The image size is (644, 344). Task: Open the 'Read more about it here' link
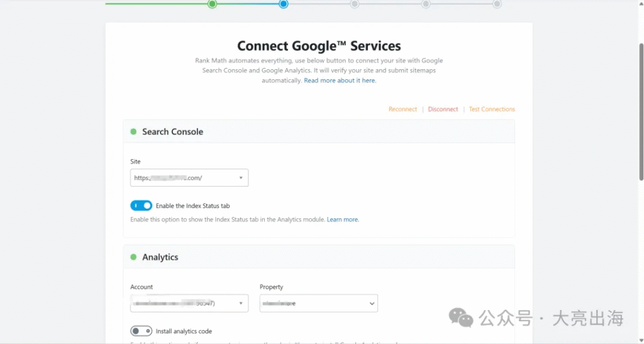coord(340,80)
